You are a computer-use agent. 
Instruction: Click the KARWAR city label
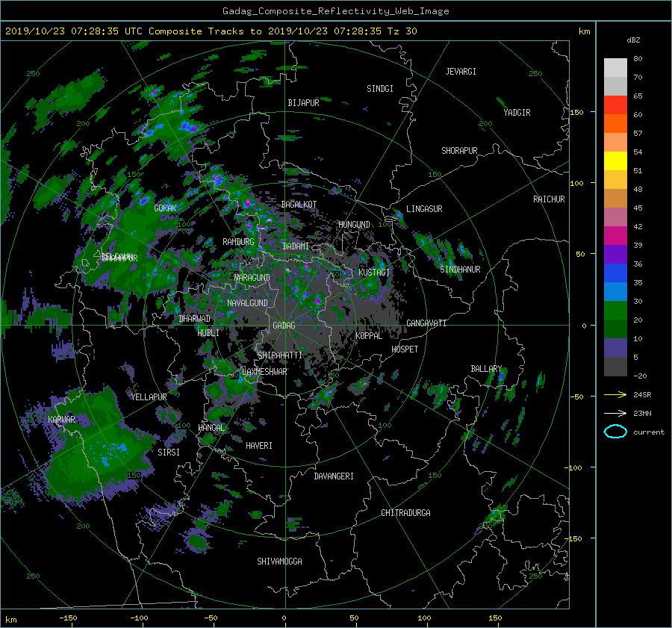[x=61, y=420]
